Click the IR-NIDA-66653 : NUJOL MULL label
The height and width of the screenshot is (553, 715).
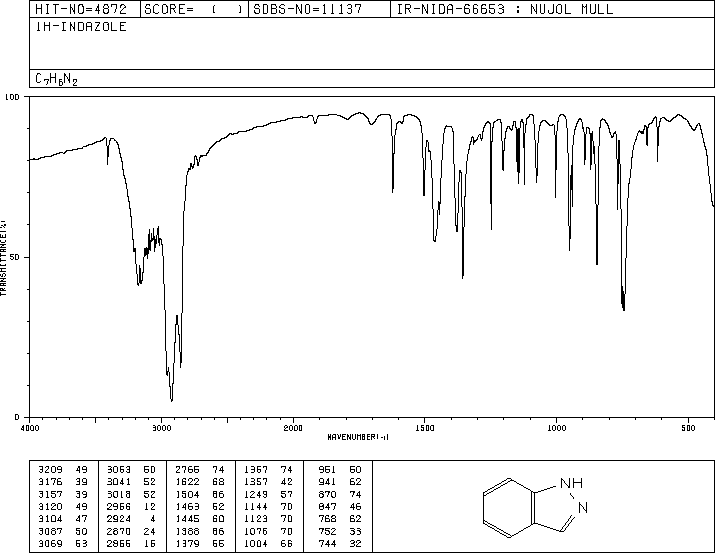pyautogui.click(x=505, y=9)
